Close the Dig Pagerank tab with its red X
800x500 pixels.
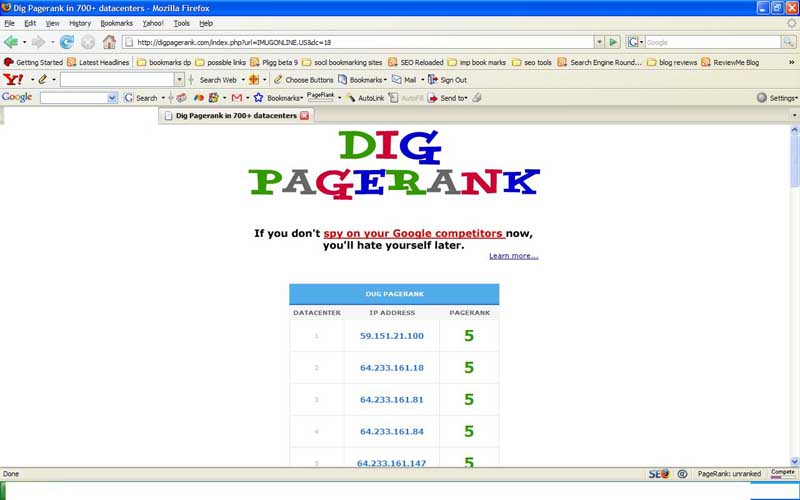click(305, 116)
